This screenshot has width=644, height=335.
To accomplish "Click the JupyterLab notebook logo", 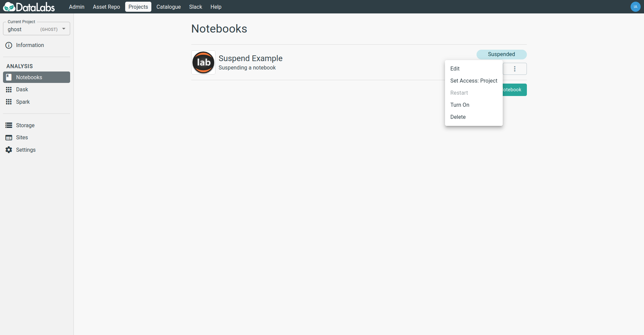I will [203, 62].
